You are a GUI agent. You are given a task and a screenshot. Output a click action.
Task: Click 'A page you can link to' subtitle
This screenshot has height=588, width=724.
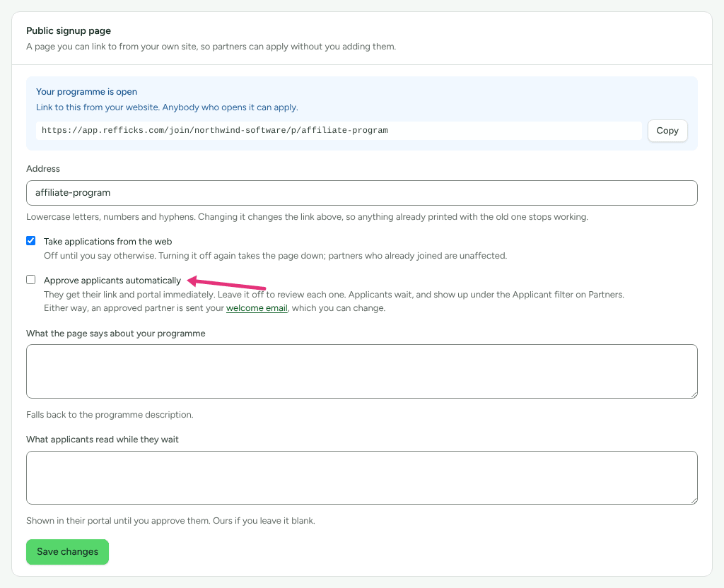pos(211,47)
